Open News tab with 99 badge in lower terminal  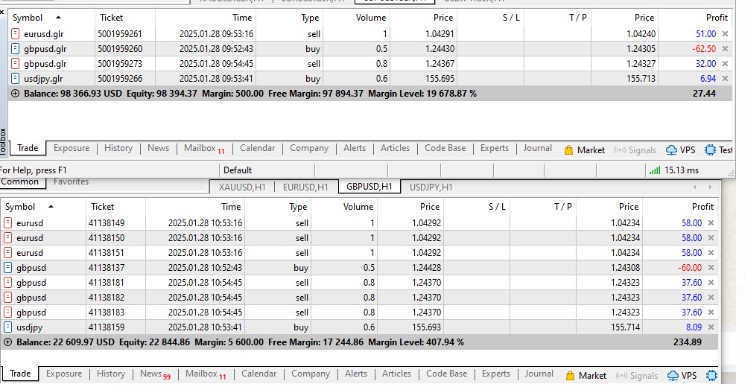click(x=155, y=374)
